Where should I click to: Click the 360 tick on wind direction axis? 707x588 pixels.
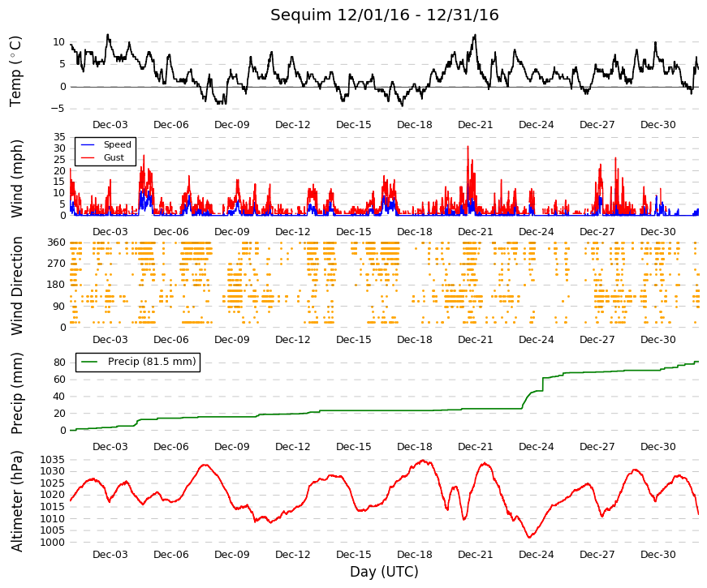tap(56, 242)
